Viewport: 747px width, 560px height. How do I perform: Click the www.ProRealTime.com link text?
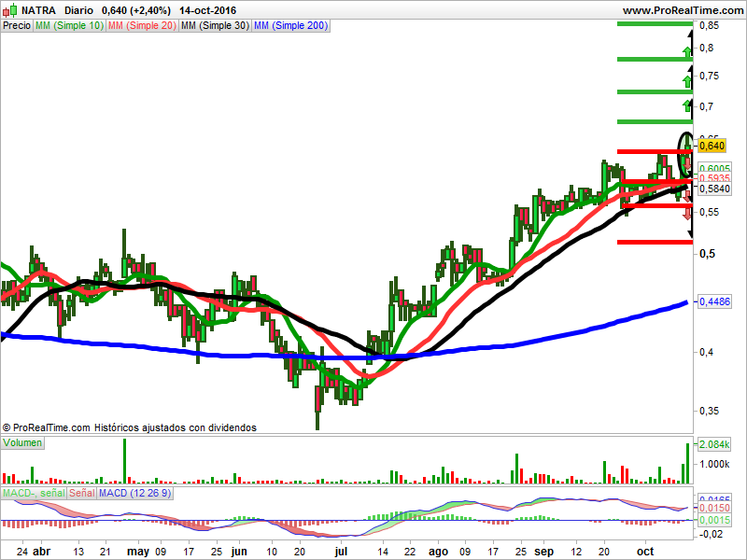(683, 10)
